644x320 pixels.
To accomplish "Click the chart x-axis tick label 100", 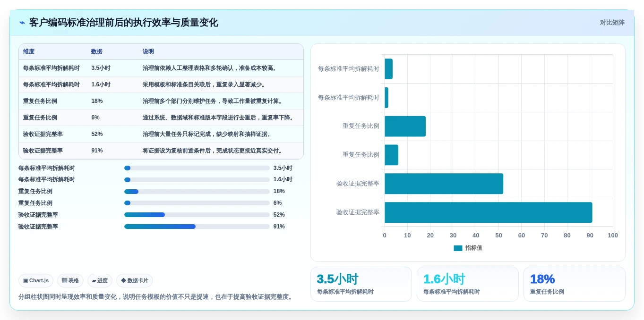I will [x=613, y=235].
